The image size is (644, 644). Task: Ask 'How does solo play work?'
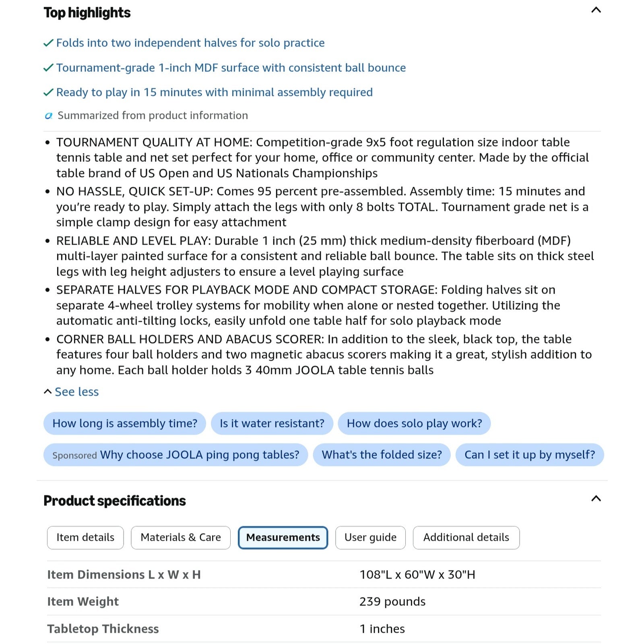pyautogui.click(x=414, y=423)
